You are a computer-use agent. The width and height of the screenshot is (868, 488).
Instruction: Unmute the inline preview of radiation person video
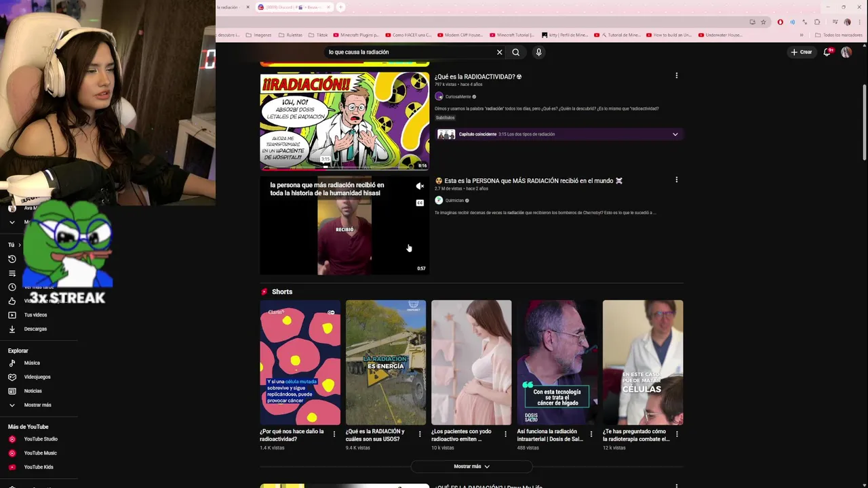(x=420, y=186)
